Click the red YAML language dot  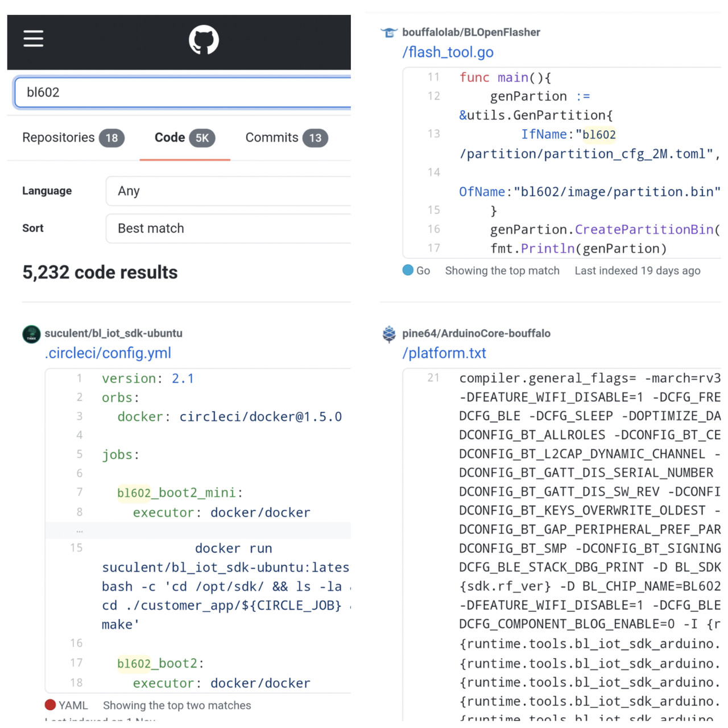(51, 705)
